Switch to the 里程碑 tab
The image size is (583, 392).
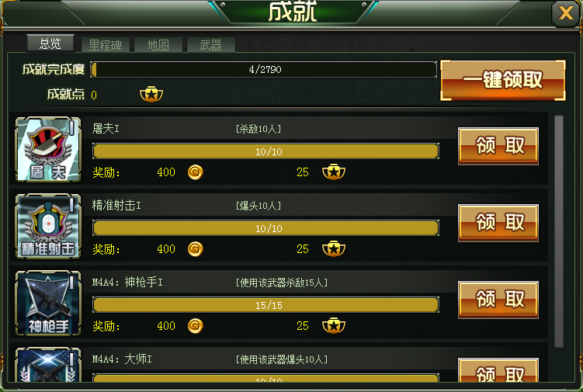click(106, 45)
